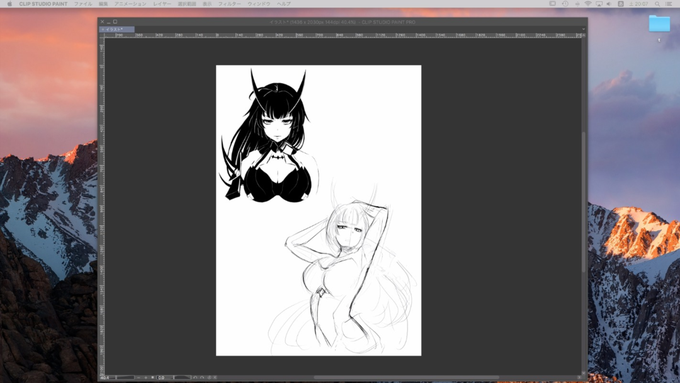
Task: Open the 編集 (Edit) menu
Action: [103, 3]
